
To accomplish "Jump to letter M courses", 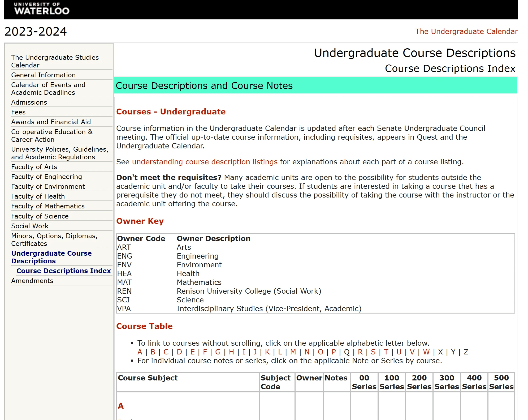I will click(293, 352).
